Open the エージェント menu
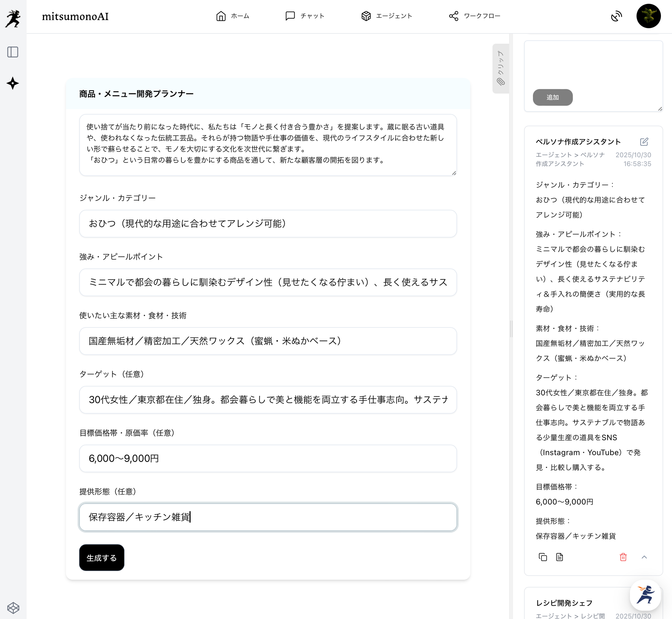The width and height of the screenshot is (672, 619). pyautogui.click(x=386, y=16)
